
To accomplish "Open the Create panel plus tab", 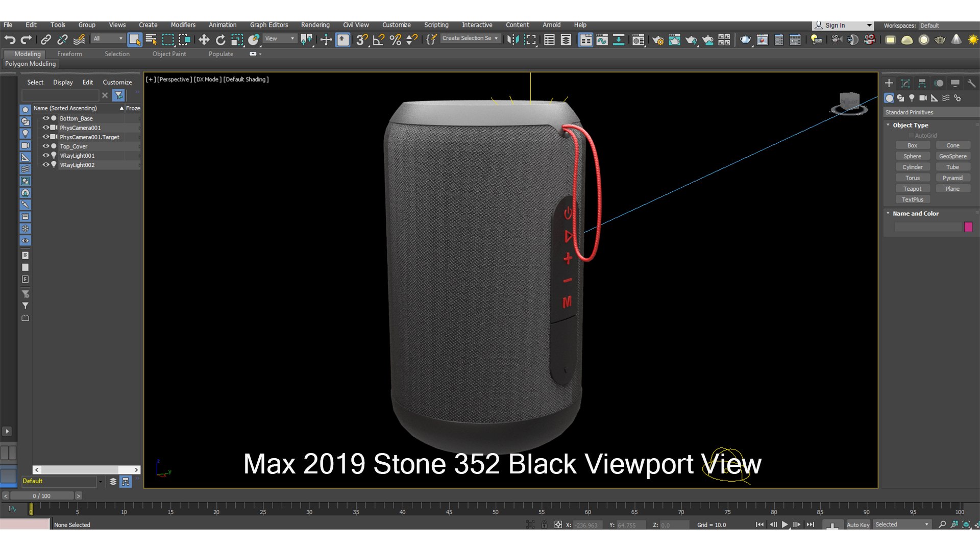I will tap(889, 83).
